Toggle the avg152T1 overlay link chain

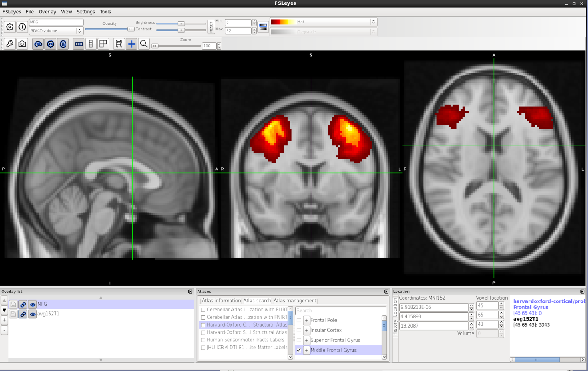23,314
